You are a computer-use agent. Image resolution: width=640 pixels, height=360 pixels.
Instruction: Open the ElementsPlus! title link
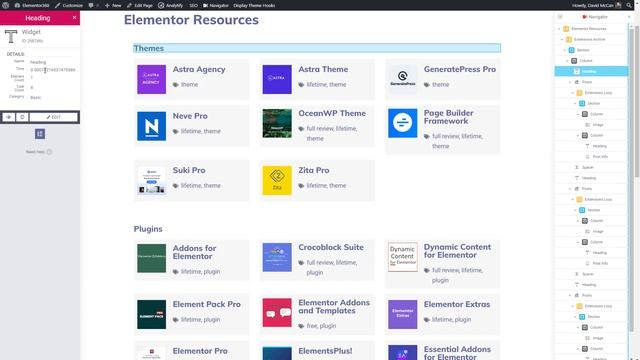[325, 351]
